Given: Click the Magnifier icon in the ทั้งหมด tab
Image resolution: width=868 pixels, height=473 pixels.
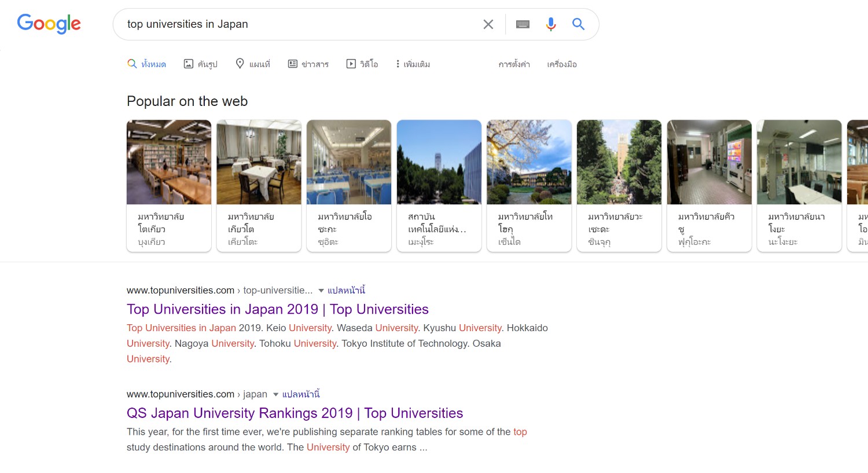Looking at the screenshot, I should click(x=132, y=64).
